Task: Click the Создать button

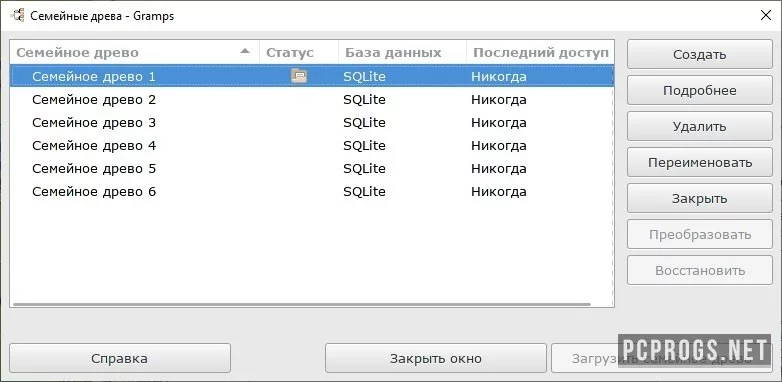Action: point(699,54)
